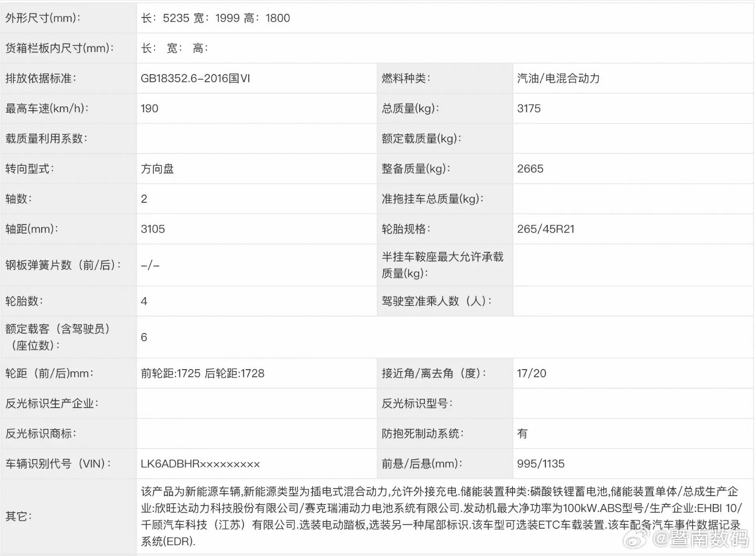The width and height of the screenshot is (756, 556).
Task: Click the 防抱死制动系统 label
Action: pos(423,433)
